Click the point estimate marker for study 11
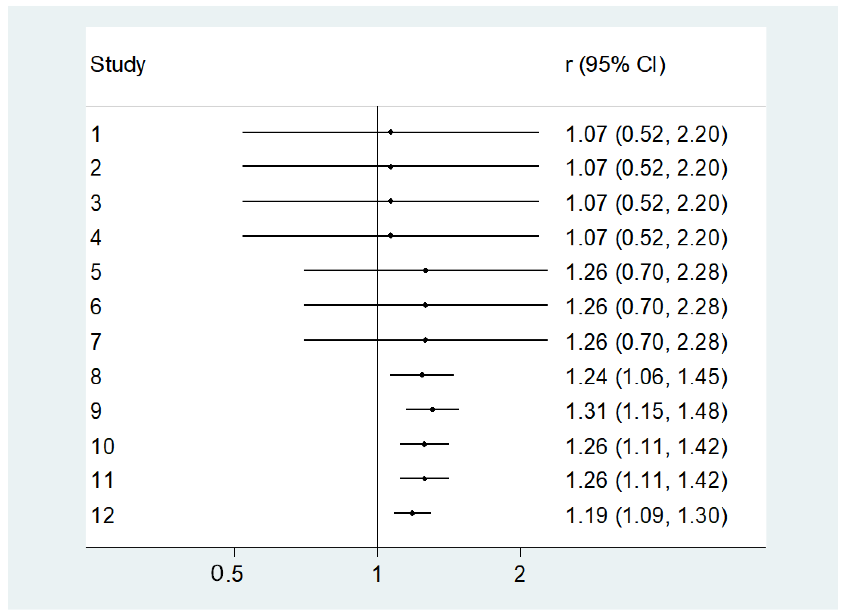Viewport: 846px width, 616px height. click(424, 478)
